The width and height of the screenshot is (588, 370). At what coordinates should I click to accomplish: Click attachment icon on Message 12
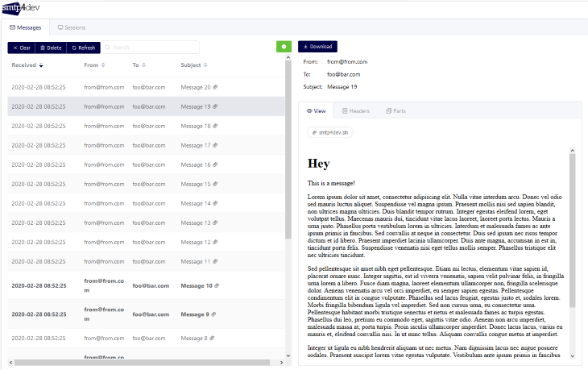point(215,242)
